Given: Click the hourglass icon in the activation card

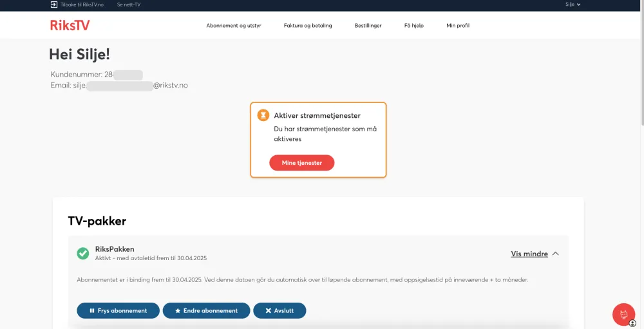Looking at the screenshot, I should (263, 115).
